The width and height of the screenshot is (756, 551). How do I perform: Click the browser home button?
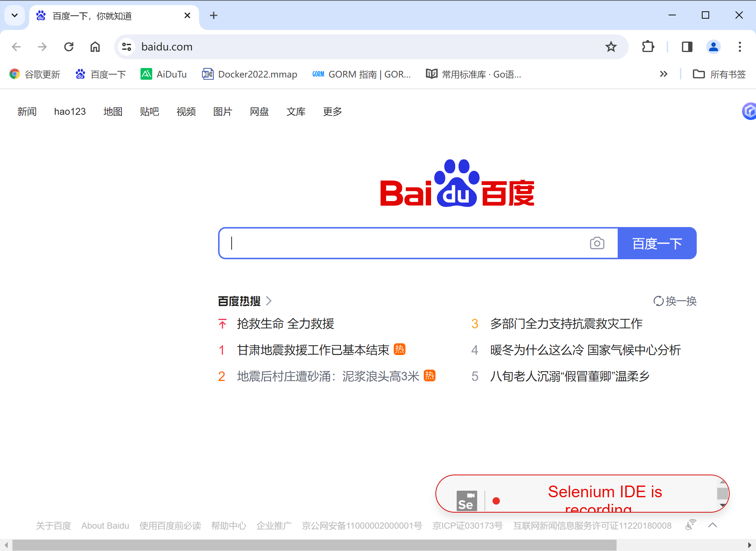tap(95, 47)
